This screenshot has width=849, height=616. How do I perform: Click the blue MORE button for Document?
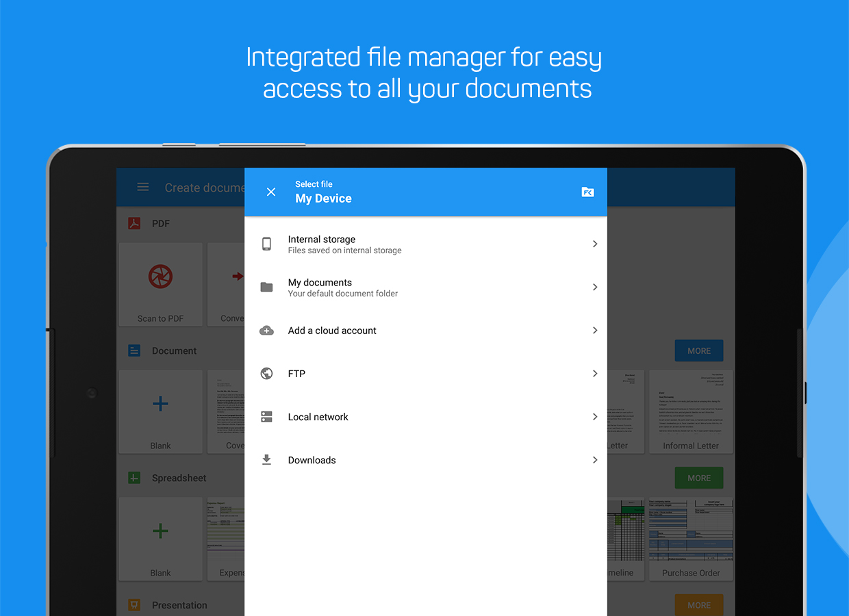pyautogui.click(x=698, y=350)
